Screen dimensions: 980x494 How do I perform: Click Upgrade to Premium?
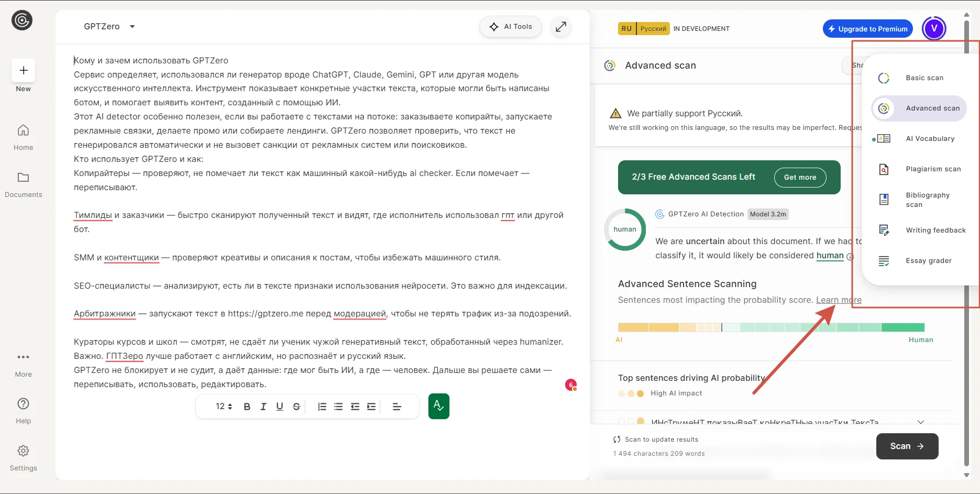tap(867, 29)
